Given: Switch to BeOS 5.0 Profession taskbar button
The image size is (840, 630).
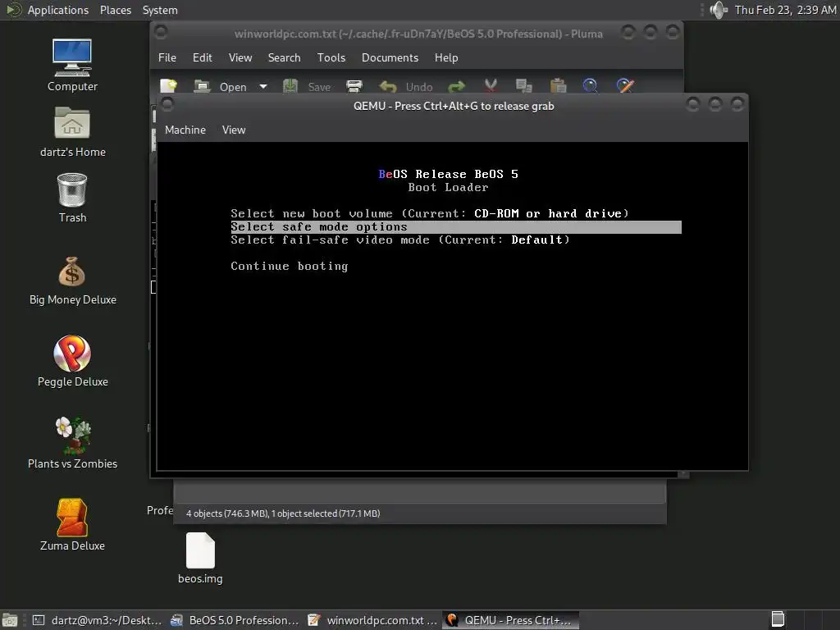Looking at the screenshot, I should [x=235, y=620].
